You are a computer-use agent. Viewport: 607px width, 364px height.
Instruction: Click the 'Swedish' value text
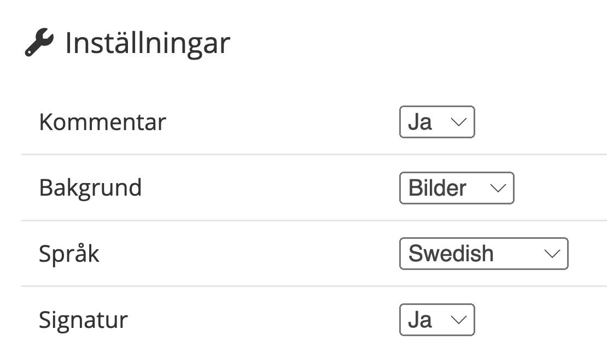(451, 254)
